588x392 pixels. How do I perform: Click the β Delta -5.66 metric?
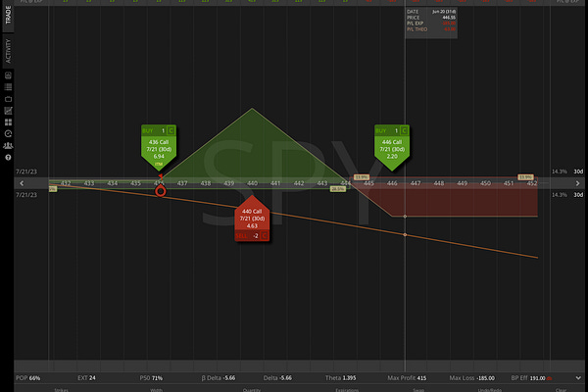219,378
